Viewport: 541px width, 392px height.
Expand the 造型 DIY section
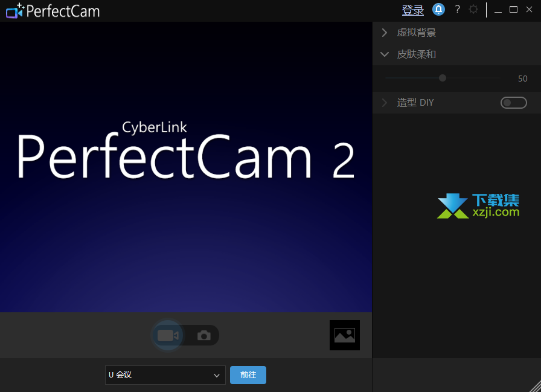[x=385, y=103]
